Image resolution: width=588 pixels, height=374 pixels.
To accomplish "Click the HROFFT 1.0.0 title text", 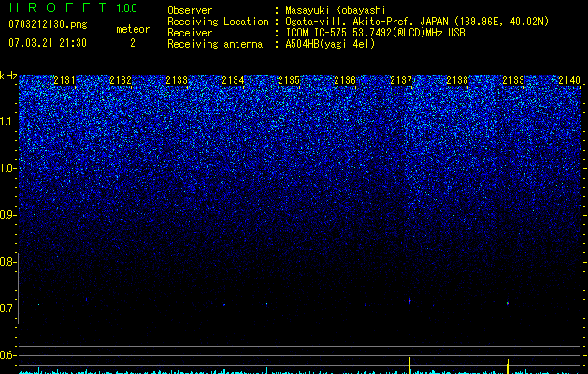I will 73,7.
